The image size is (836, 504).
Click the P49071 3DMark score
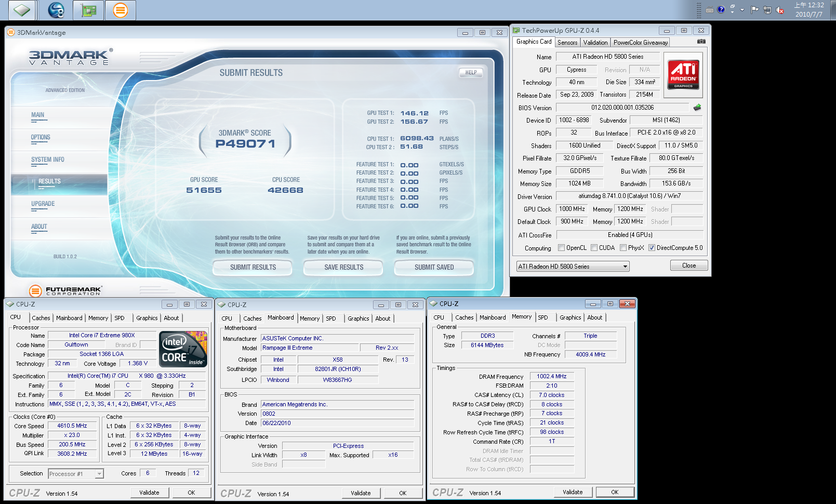245,144
